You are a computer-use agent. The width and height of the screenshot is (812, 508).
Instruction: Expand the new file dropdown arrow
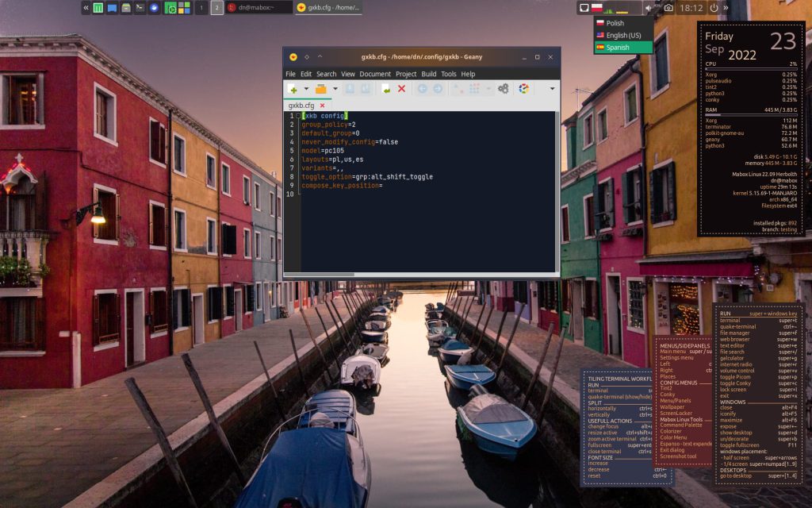coord(306,89)
